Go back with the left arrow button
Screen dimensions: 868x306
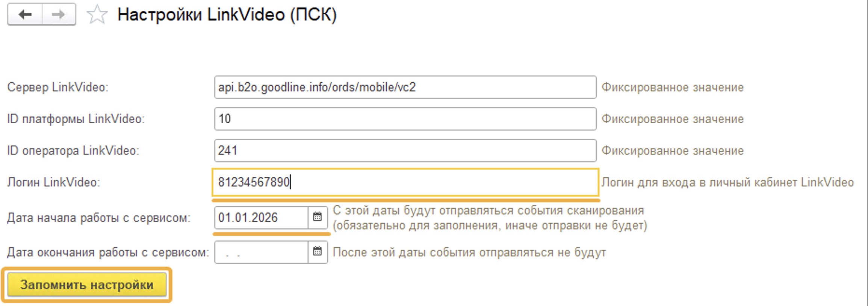click(x=25, y=15)
